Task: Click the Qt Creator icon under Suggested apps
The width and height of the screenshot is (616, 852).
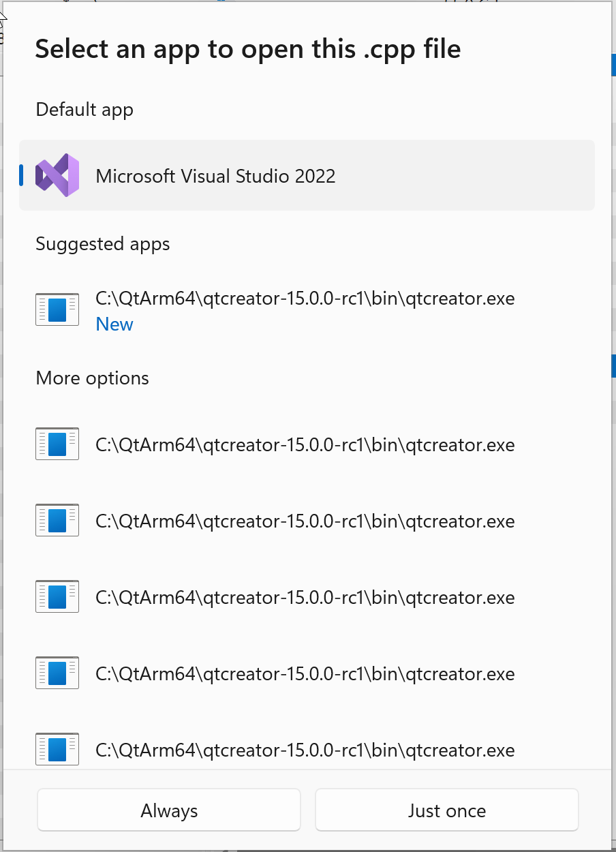Action: point(57,309)
